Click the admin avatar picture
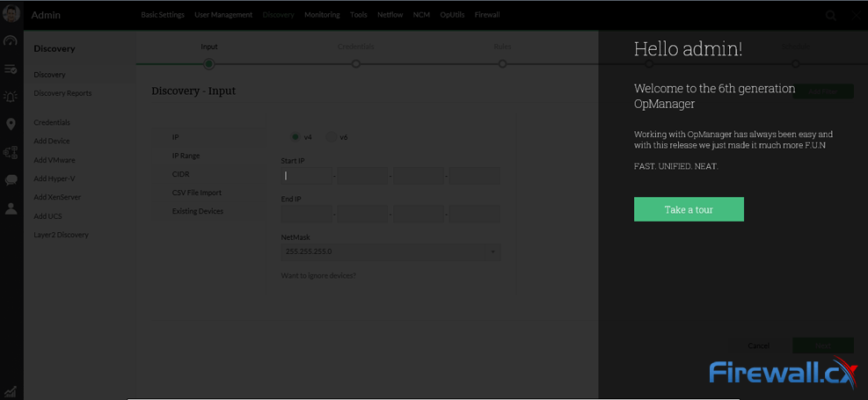This screenshot has height=400, width=868. coord(11,14)
